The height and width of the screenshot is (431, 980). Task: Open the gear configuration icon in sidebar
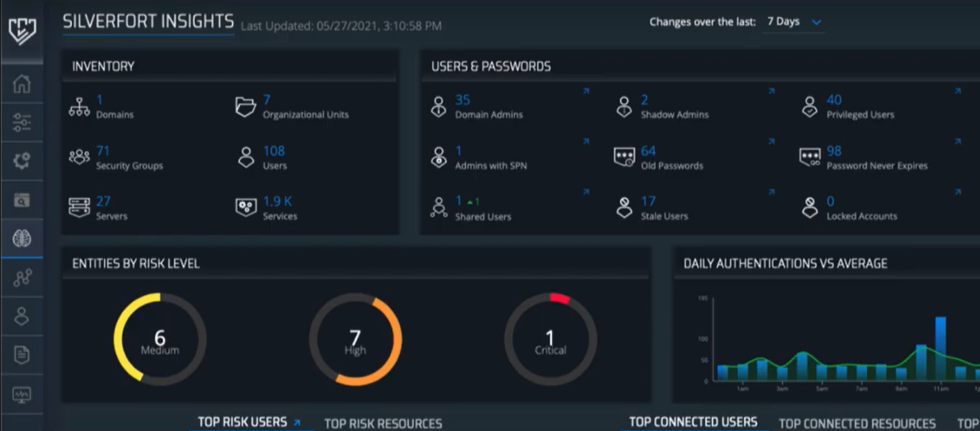pyautogui.click(x=22, y=161)
